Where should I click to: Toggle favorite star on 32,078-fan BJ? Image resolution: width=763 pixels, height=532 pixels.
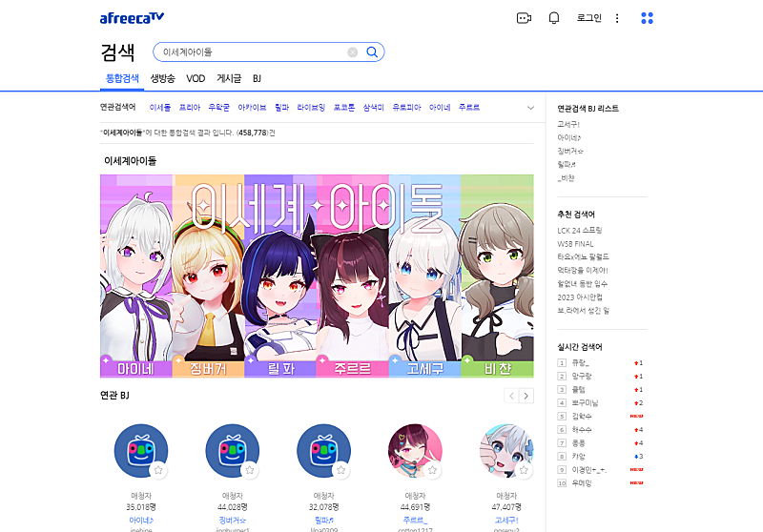click(x=341, y=470)
